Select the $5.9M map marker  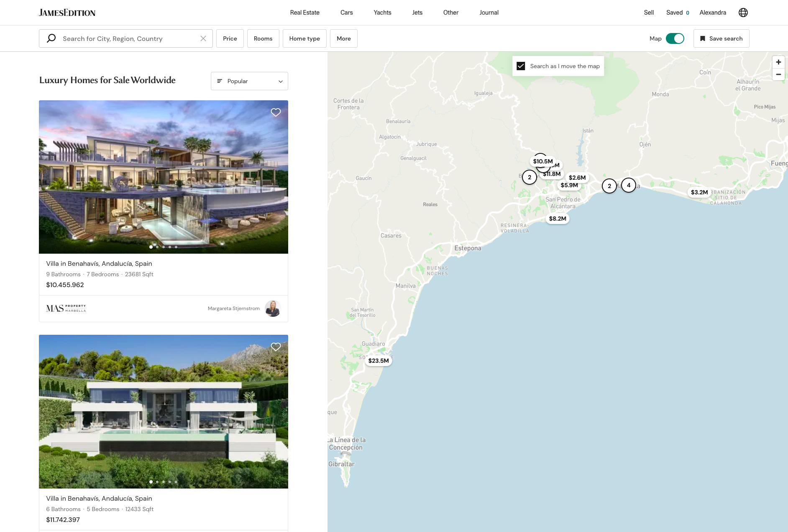coord(569,186)
